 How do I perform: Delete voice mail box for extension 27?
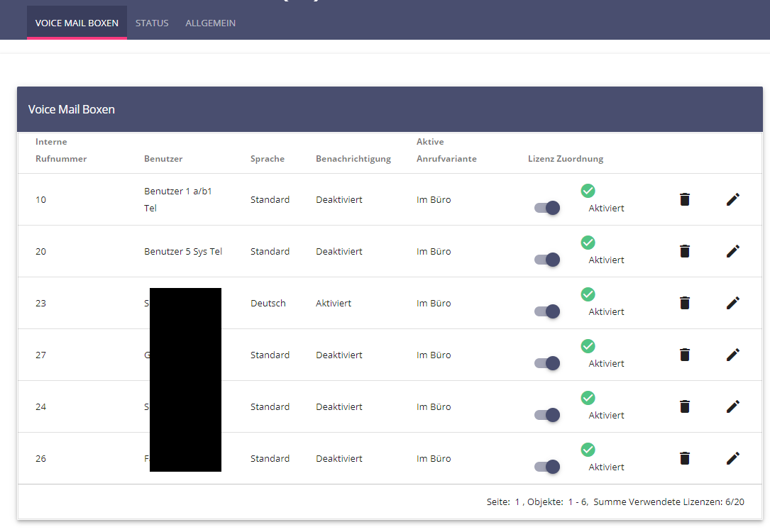click(x=685, y=355)
